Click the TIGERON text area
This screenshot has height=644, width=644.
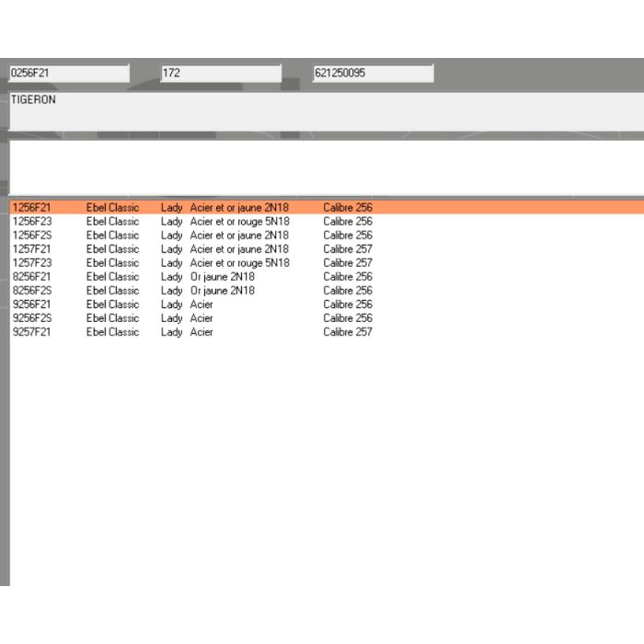coord(327,111)
